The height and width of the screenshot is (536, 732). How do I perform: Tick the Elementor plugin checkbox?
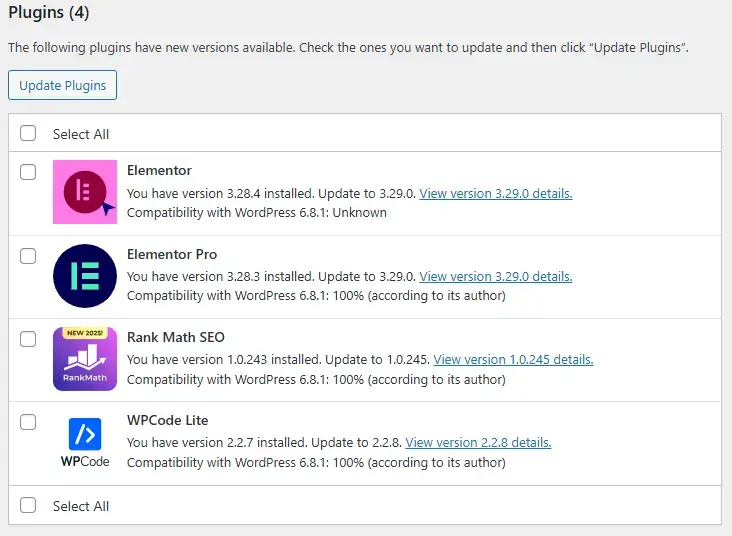(x=28, y=172)
